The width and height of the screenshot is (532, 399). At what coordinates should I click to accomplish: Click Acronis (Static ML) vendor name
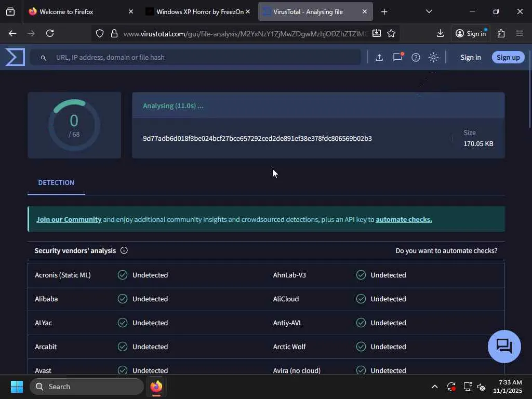pyautogui.click(x=63, y=275)
